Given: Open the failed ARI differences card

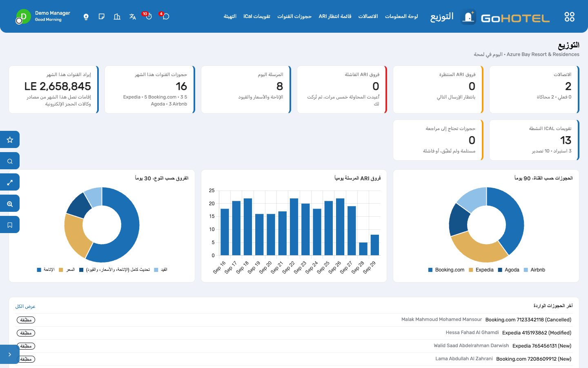Looking at the screenshot, I should coord(342,90).
